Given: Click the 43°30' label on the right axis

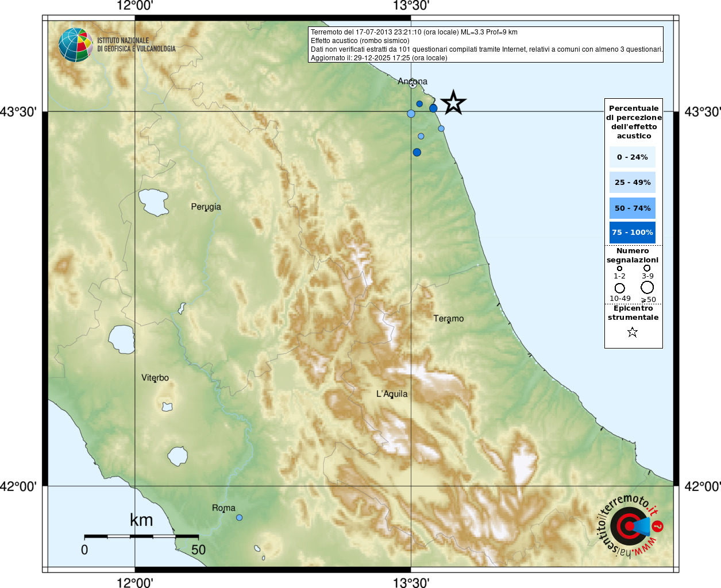Looking at the screenshot, I should pyautogui.click(x=703, y=111).
